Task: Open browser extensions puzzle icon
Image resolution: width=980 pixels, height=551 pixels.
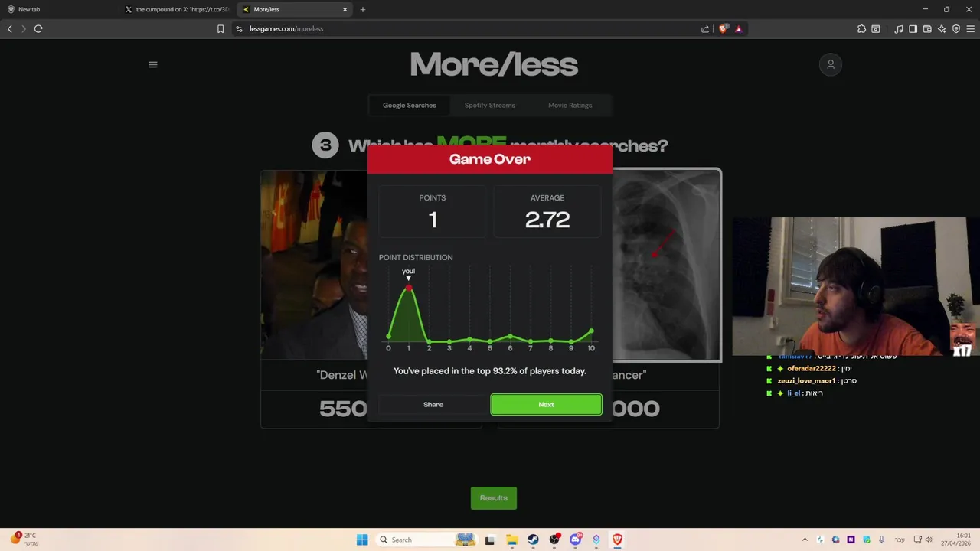Action: click(861, 28)
